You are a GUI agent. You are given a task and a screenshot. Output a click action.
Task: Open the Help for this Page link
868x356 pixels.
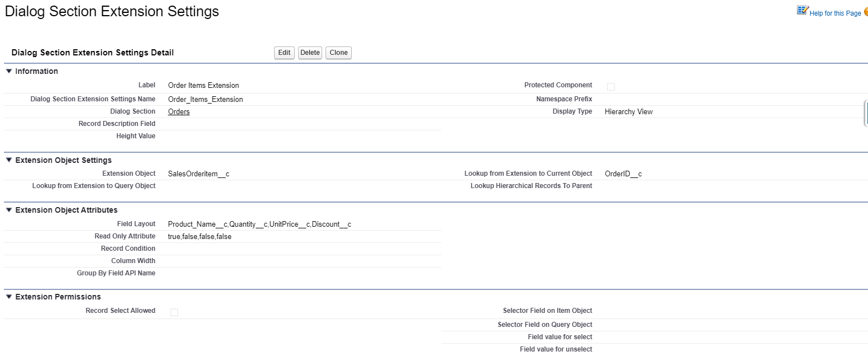835,13
